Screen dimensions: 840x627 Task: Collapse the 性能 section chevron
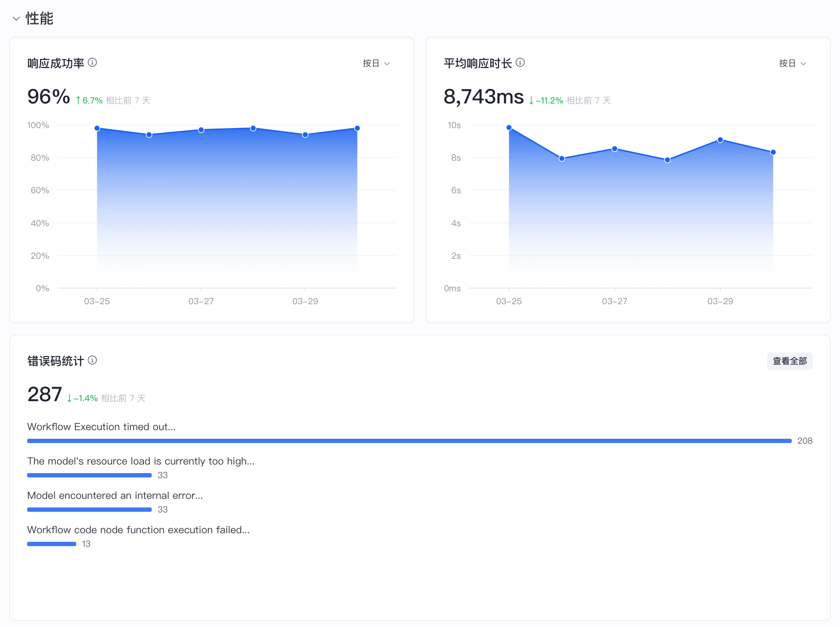tap(16, 19)
